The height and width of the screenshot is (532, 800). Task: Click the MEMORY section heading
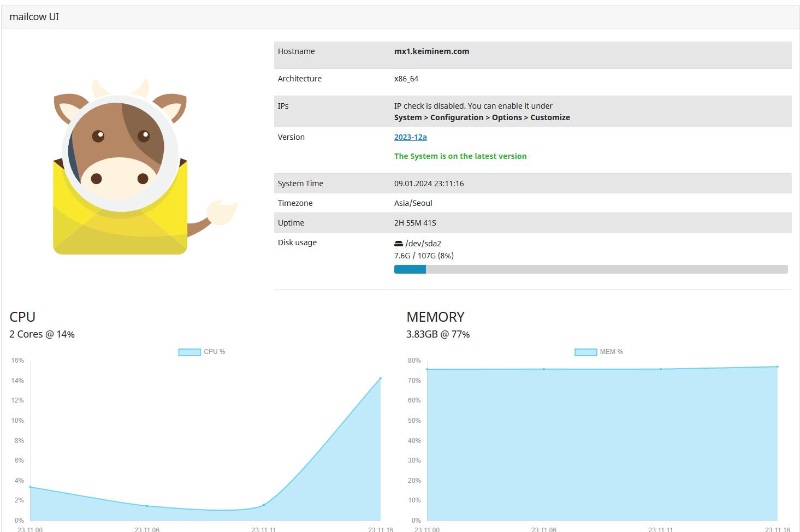435,317
